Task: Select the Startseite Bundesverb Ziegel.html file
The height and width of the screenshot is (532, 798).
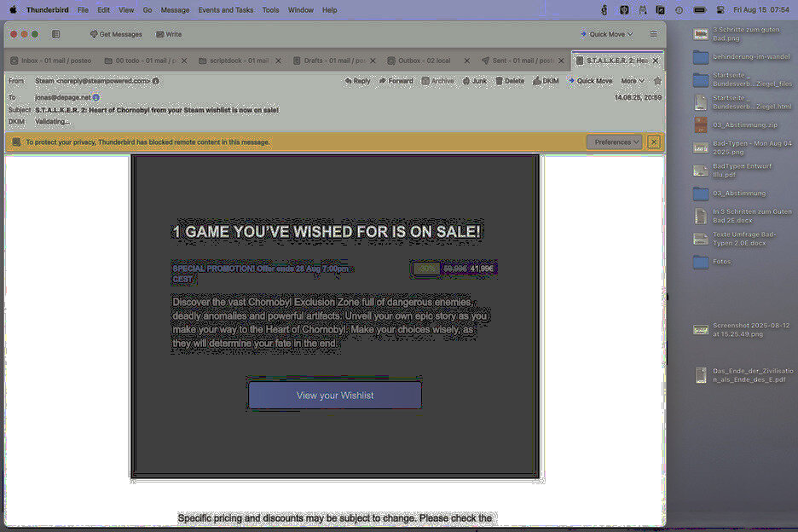Action: pos(743,102)
